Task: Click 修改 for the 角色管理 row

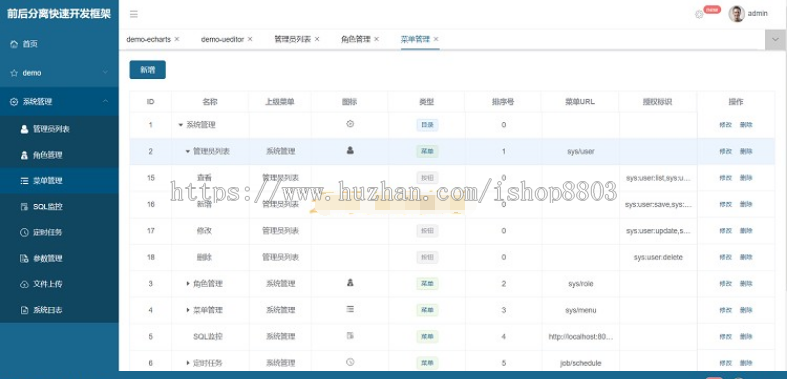Action: [x=726, y=284]
